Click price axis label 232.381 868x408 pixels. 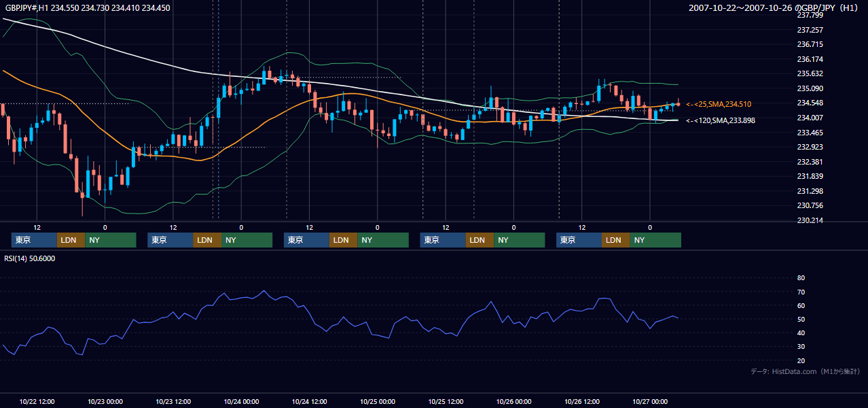point(810,162)
